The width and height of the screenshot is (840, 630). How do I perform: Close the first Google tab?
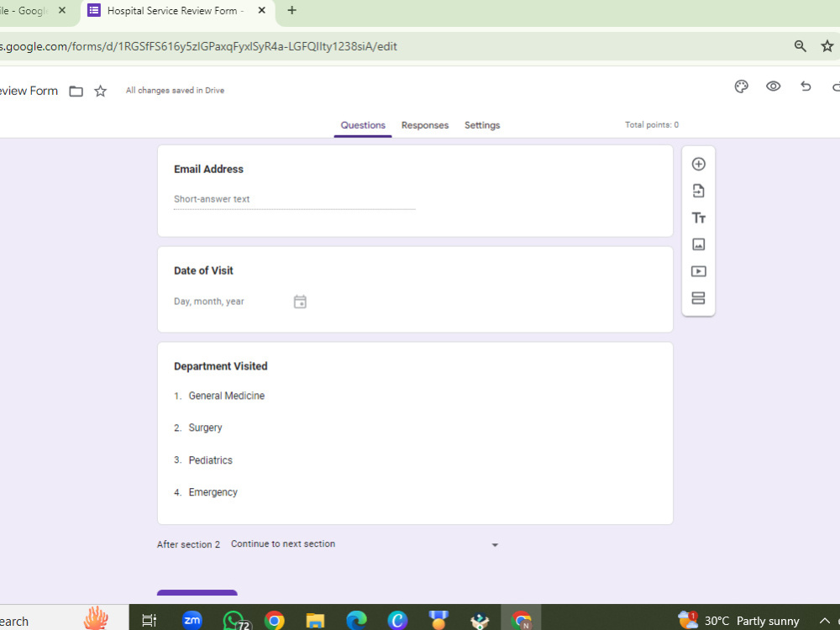tap(61, 10)
